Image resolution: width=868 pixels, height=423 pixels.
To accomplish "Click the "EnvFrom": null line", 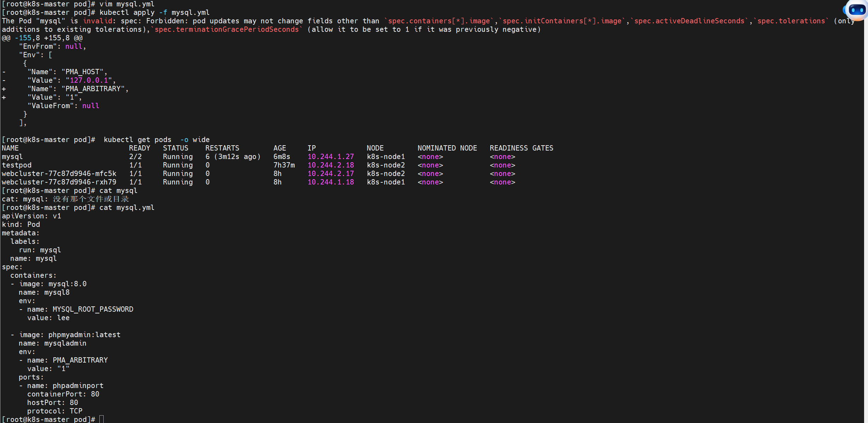I will 53,46.
